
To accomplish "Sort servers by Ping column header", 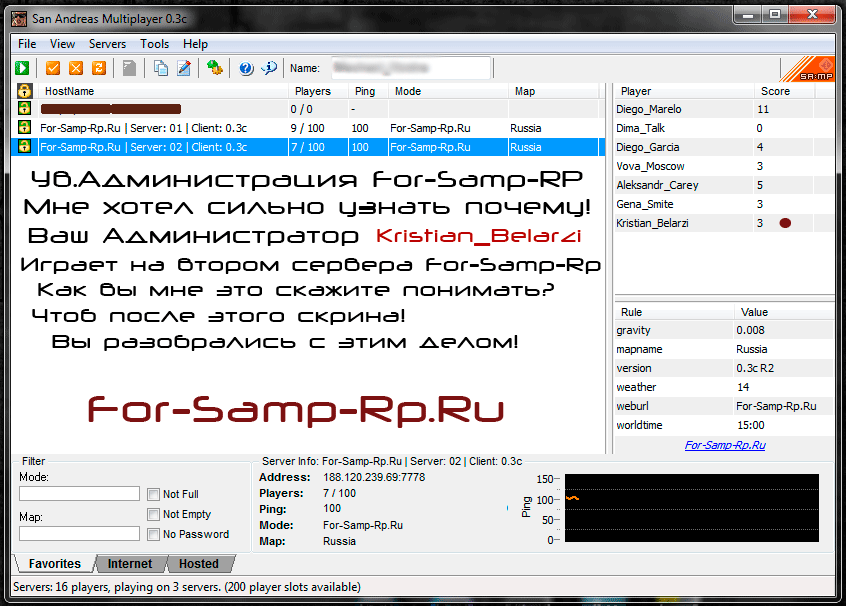I will (x=369, y=91).
